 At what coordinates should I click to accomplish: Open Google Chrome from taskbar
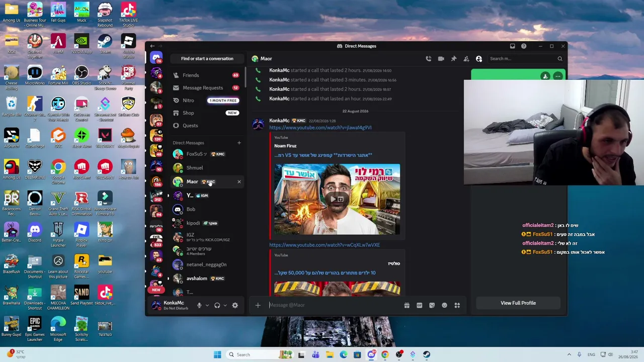pos(385,355)
